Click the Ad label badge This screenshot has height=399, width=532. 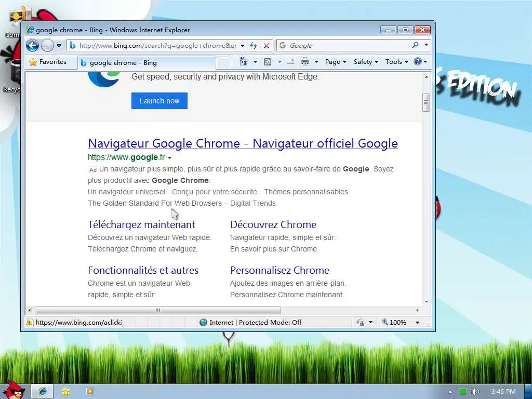click(92, 170)
